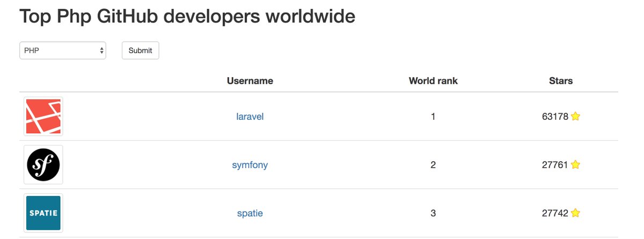644x239 pixels.
Task: Click the laravel avatar logo
Action: point(43,117)
